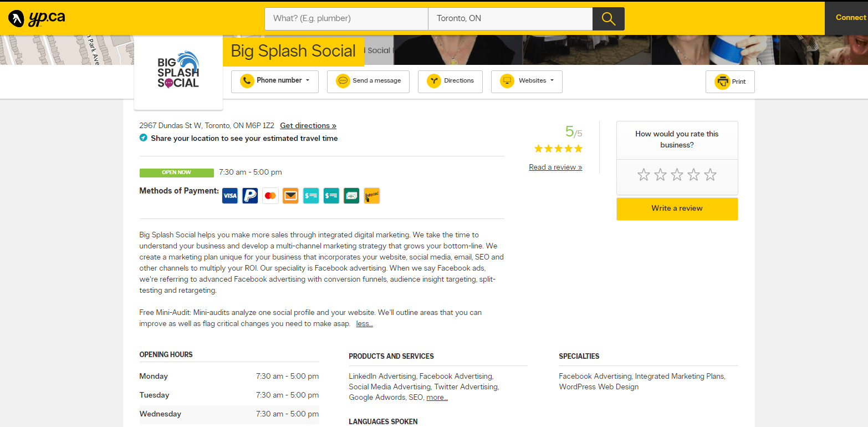Click the Read a review link
The image size is (868, 427).
[555, 167]
